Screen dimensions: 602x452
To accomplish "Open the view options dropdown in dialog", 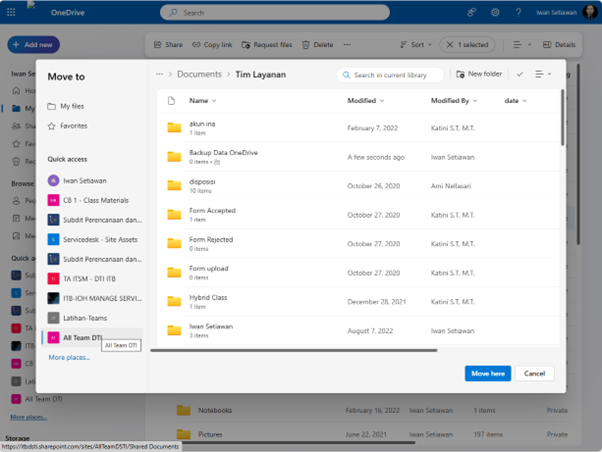I will point(543,75).
